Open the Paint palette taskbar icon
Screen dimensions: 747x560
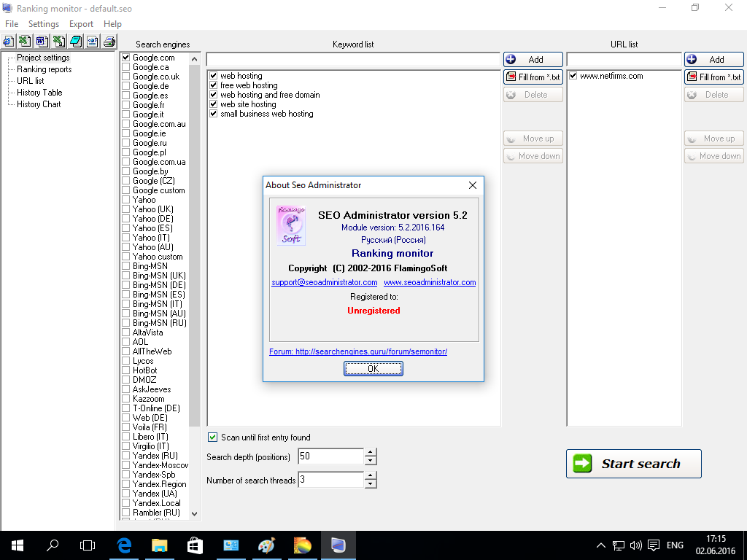[266, 545]
